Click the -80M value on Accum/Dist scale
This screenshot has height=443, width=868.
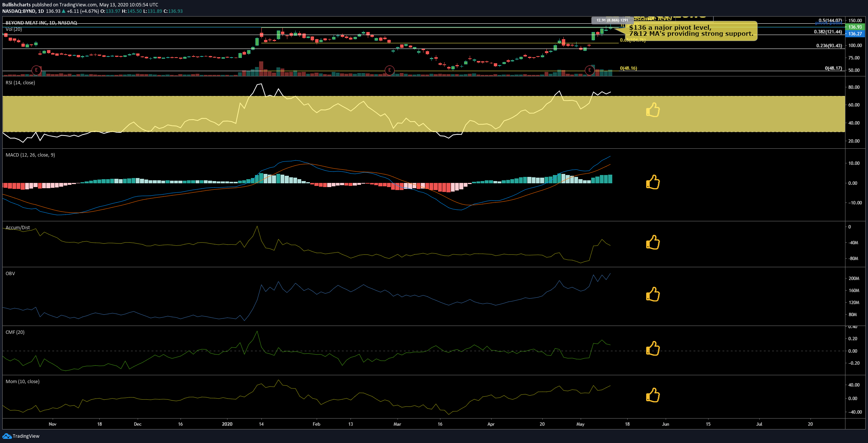(x=853, y=259)
